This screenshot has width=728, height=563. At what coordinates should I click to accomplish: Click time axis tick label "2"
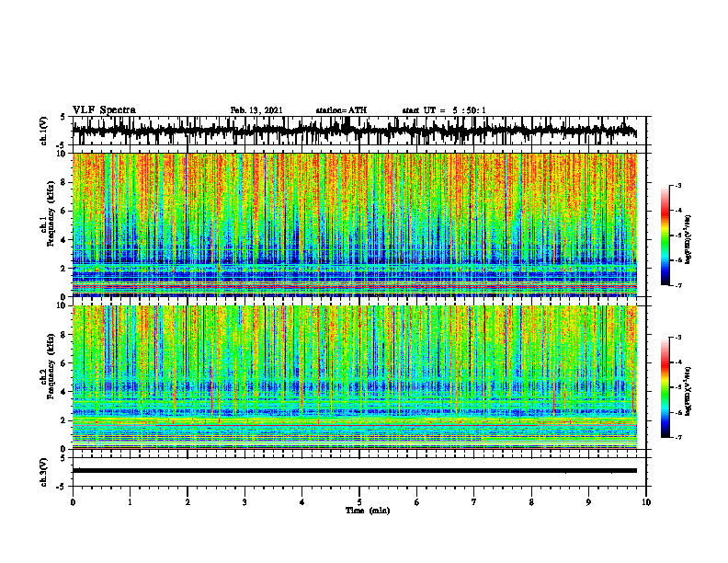pos(188,502)
